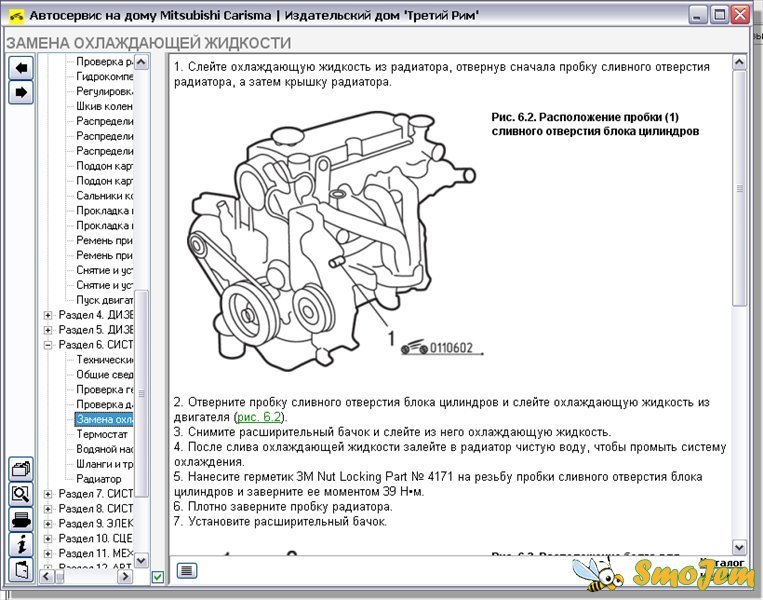Image resolution: width=763 pixels, height=600 pixels.
Task: Click the text lines icon below content
Action: pos(187,570)
